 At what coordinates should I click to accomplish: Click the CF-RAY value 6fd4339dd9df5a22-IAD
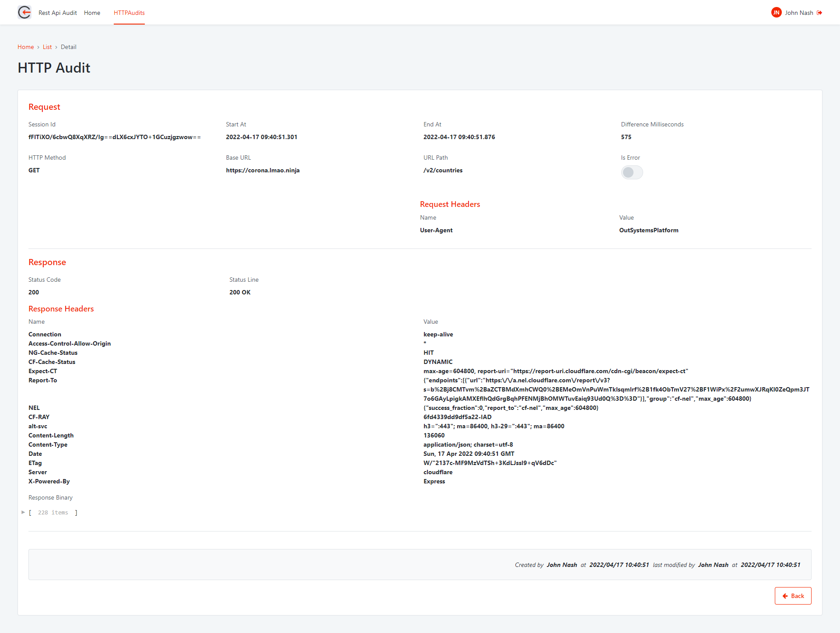(x=458, y=417)
